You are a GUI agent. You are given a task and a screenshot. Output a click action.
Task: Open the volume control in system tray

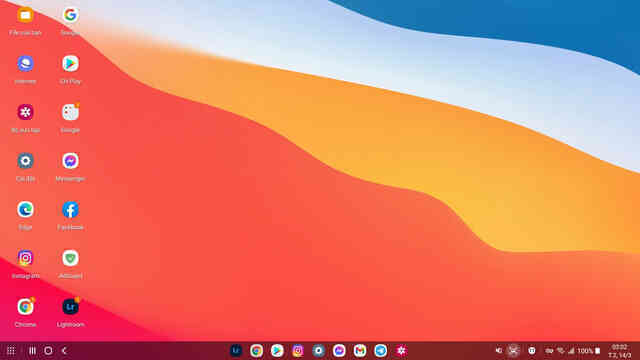pyautogui.click(x=498, y=351)
